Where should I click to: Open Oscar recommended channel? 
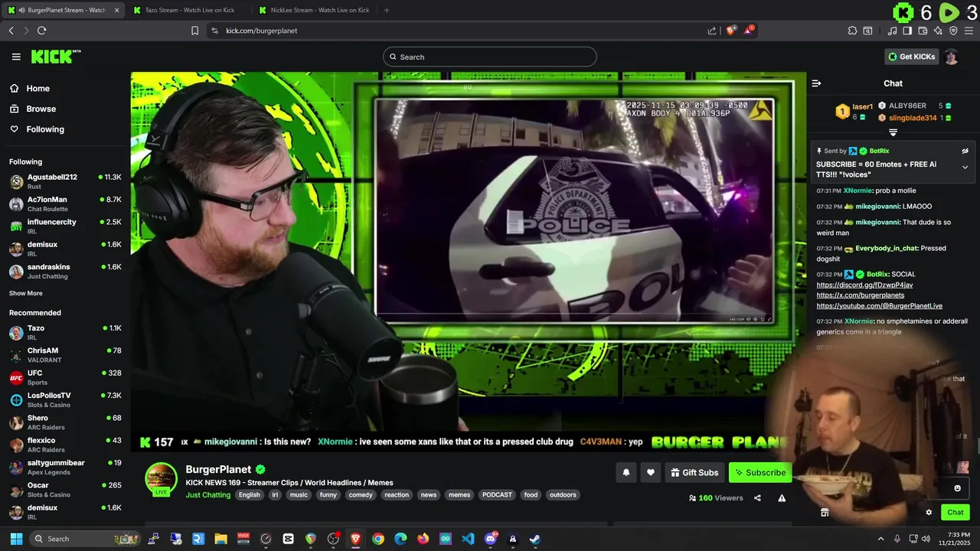[65, 490]
